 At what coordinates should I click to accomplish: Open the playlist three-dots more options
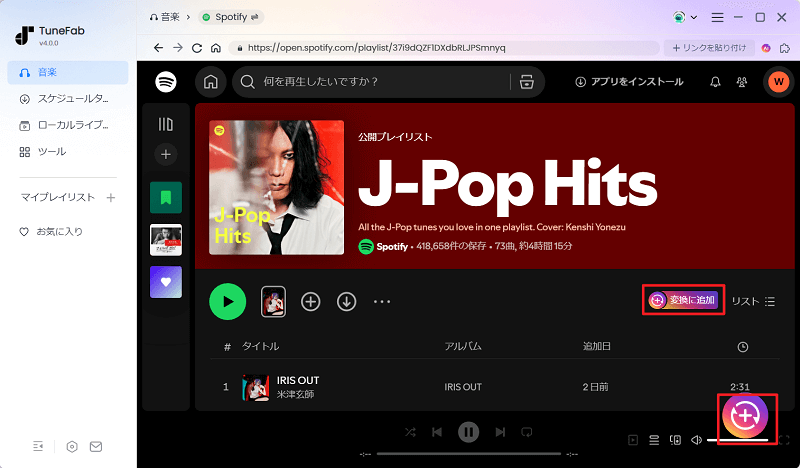point(382,301)
